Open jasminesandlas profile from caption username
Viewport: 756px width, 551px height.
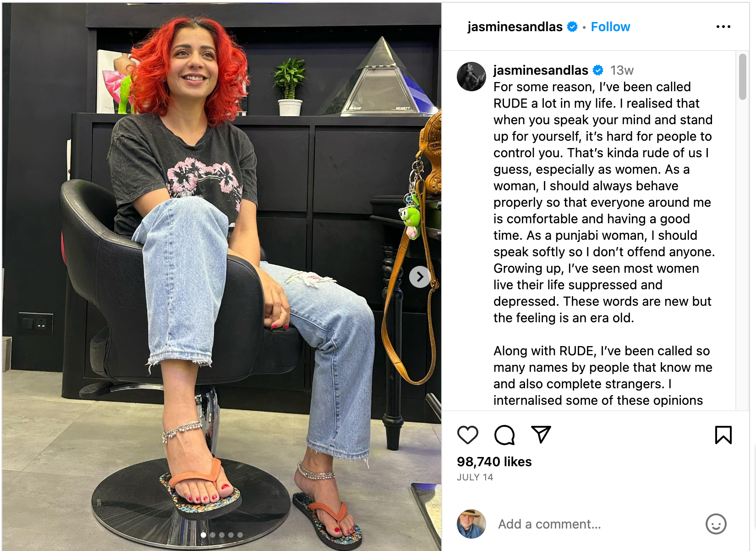coord(541,70)
